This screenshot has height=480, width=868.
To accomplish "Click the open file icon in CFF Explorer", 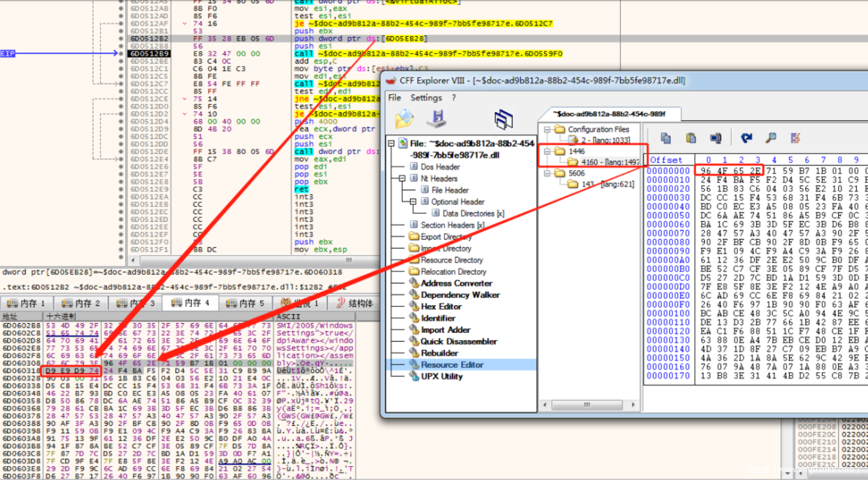I will pyautogui.click(x=404, y=119).
